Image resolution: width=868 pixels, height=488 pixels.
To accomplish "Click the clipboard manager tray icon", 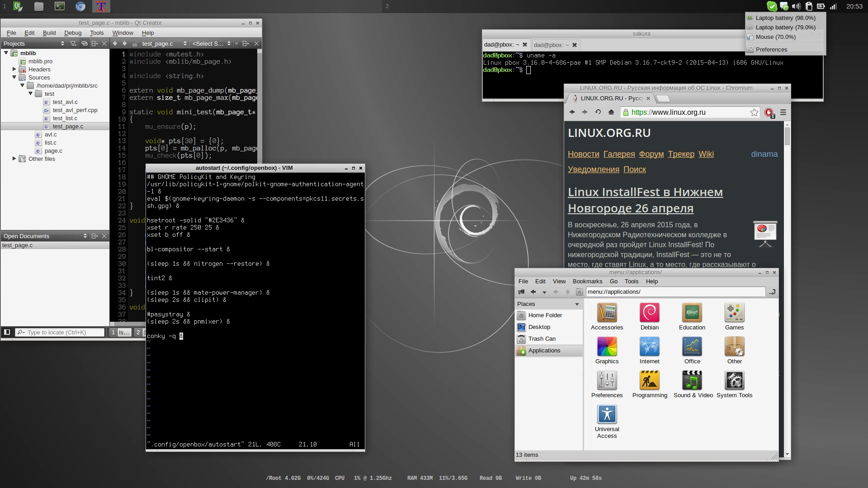I will tap(809, 6).
